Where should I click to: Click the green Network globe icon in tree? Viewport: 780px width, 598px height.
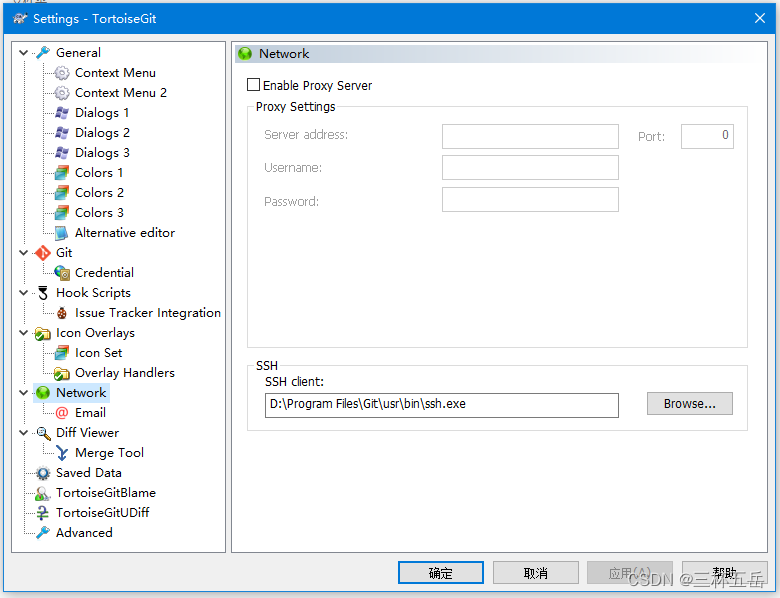pyautogui.click(x=43, y=393)
